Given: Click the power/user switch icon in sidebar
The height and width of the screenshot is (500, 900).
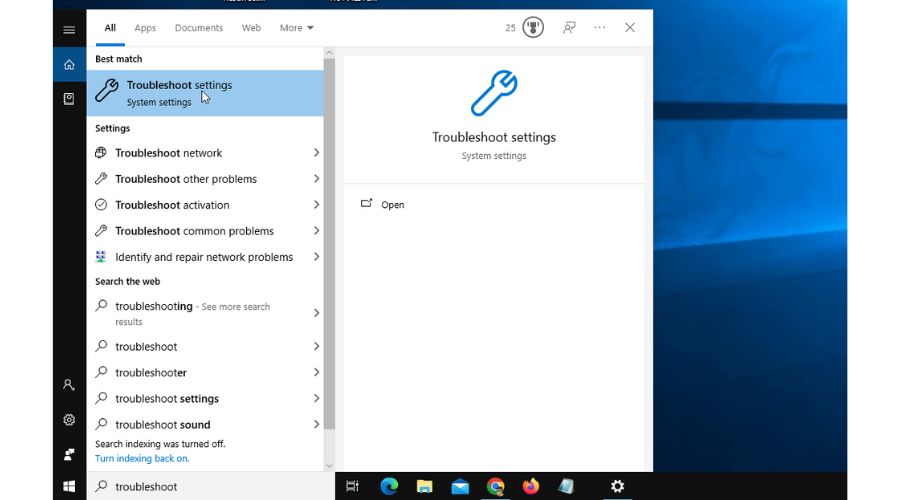Looking at the screenshot, I should [69, 454].
